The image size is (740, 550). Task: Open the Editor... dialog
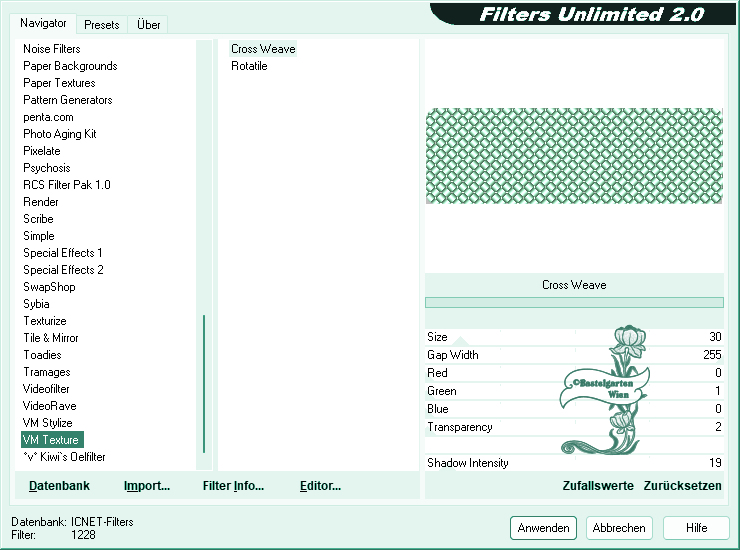(x=320, y=486)
